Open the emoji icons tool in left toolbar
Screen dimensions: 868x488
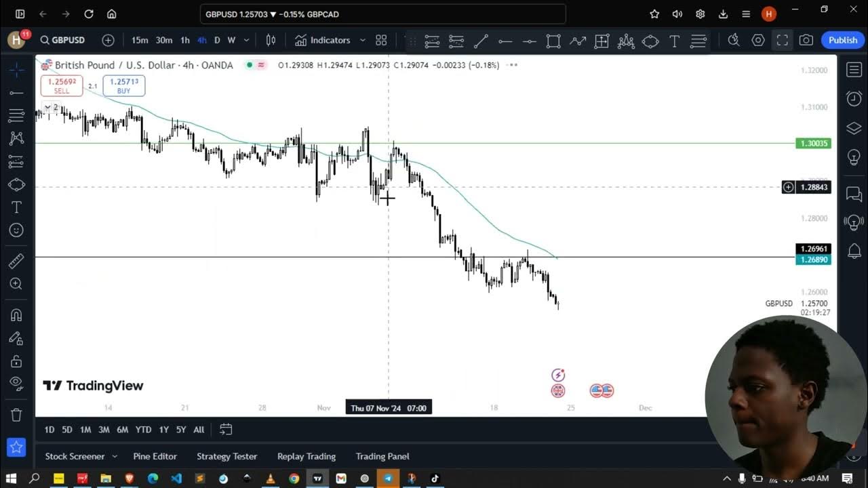[16, 230]
